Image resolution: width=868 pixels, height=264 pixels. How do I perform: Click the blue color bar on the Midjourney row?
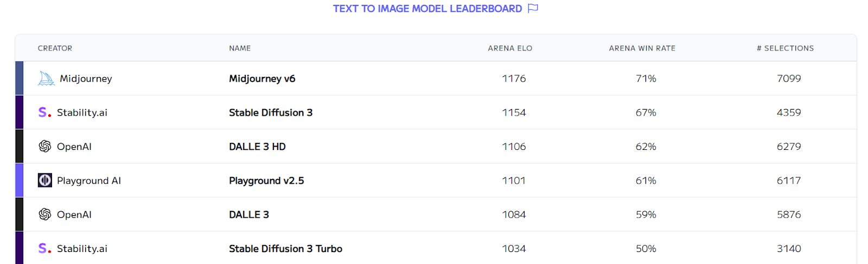pos(20,78)
